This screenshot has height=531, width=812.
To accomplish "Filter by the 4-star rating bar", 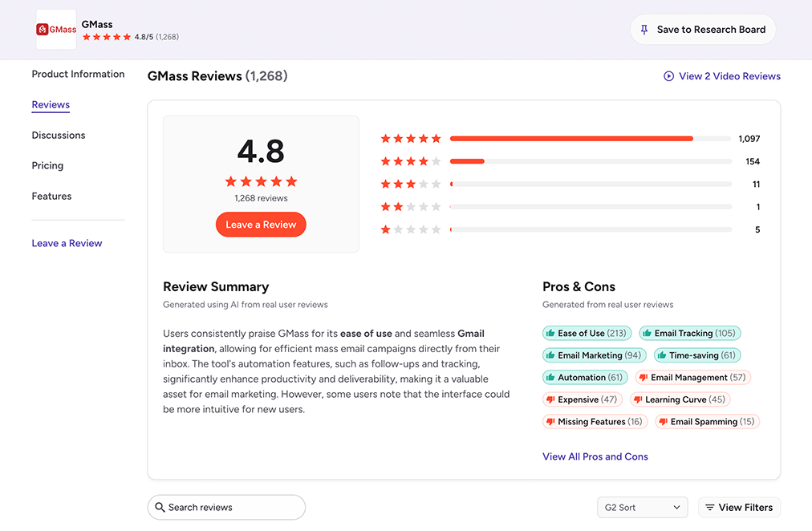I will pyautogui.click(x=591, y=161).
